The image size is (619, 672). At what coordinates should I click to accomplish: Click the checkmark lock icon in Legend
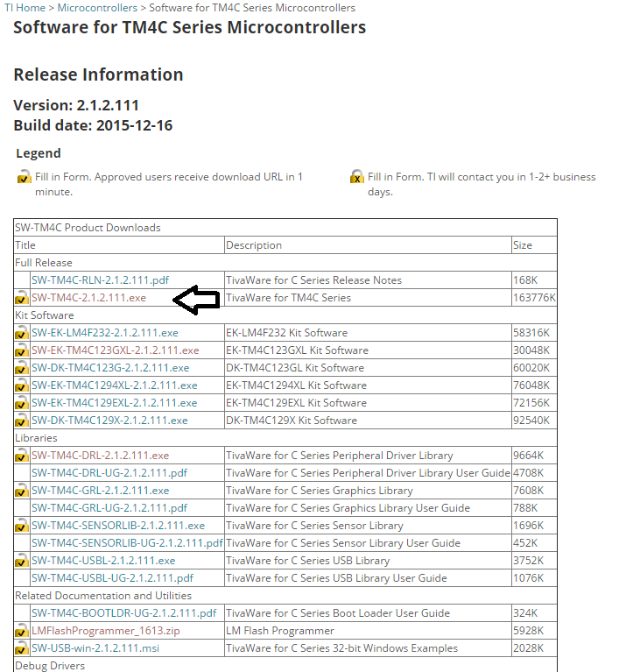[x=24, y=177]
